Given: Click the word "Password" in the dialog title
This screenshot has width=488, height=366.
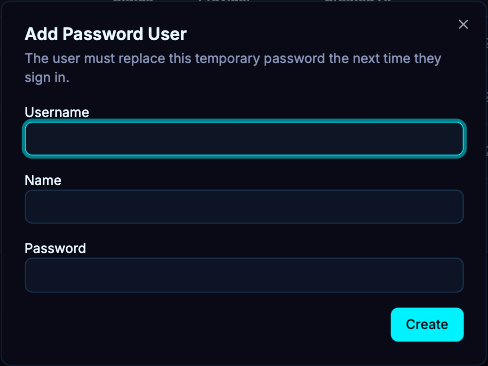Looking at the screenshot, I should [x=103, y=34].
